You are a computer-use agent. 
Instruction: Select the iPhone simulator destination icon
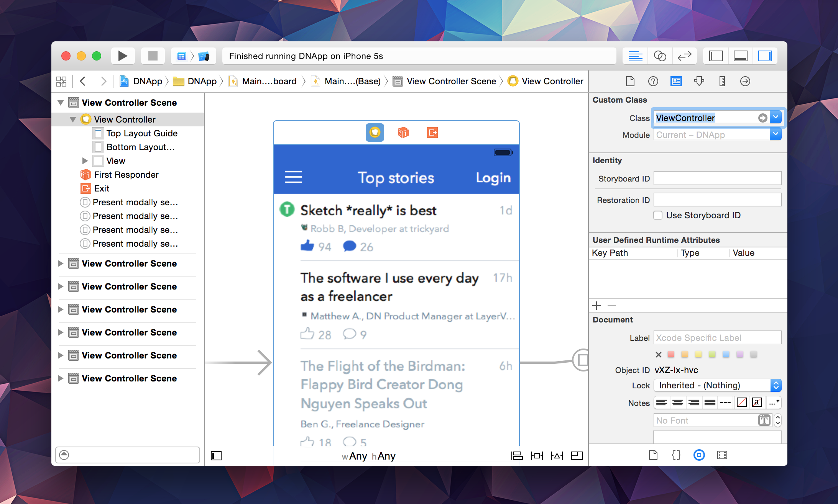(204, 56)
